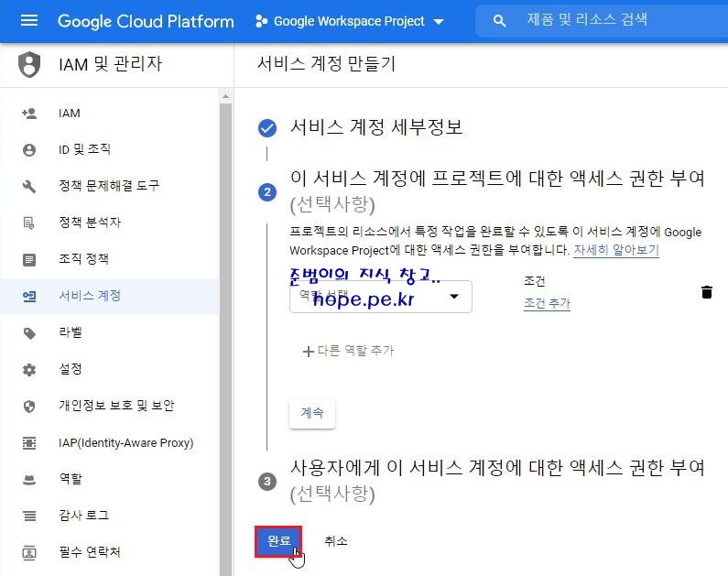Click the Google Cloud Platform logo text

coord(146,21)
